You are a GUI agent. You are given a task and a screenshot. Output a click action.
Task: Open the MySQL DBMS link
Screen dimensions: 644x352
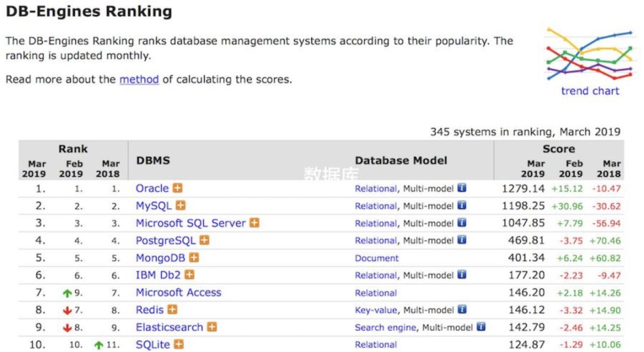coord(154,206)
